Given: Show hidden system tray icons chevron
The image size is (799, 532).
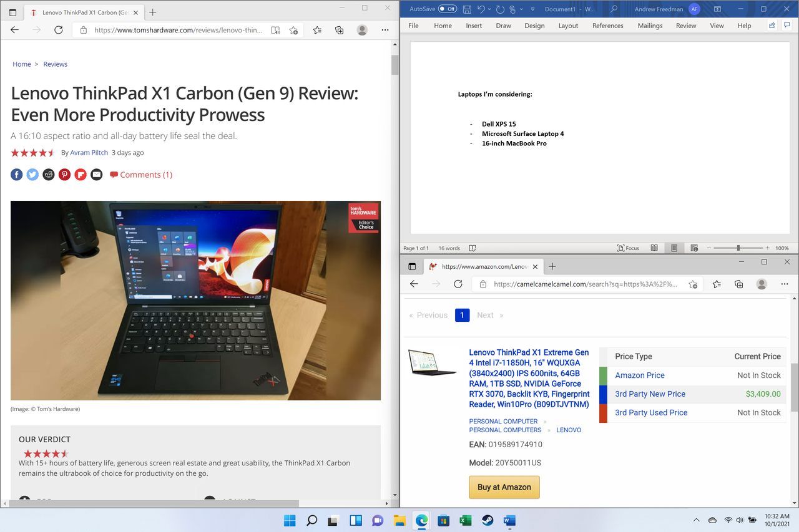Looking at the screenshot, I should (696, 520).
